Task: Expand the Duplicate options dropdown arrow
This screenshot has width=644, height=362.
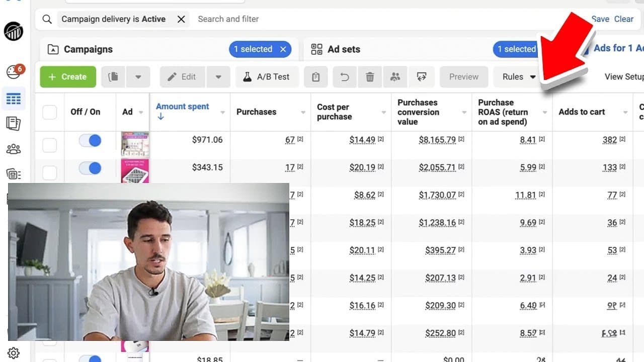Action: click(x=138, y=77)
